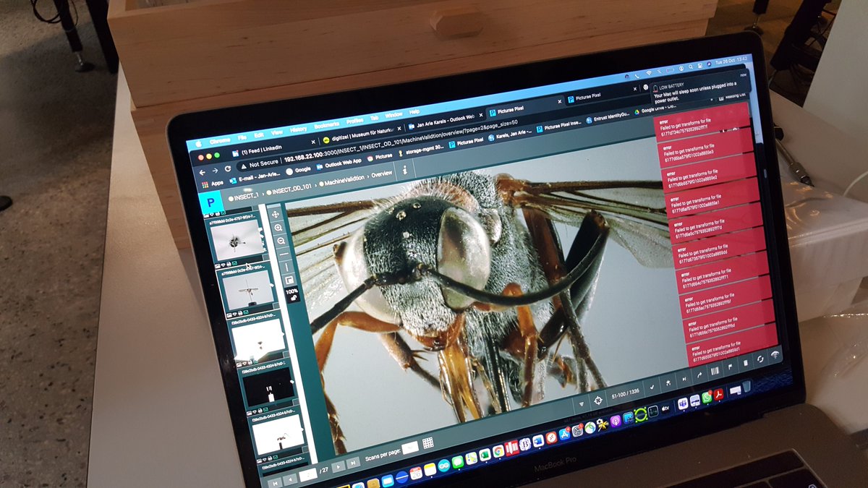868x488 pixels.
Task: Go to previous page of scans
Action: [290, 479]
